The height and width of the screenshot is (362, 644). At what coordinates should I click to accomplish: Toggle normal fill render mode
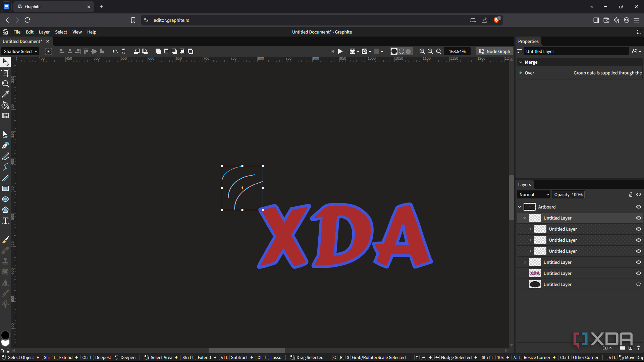coord(394,51)
